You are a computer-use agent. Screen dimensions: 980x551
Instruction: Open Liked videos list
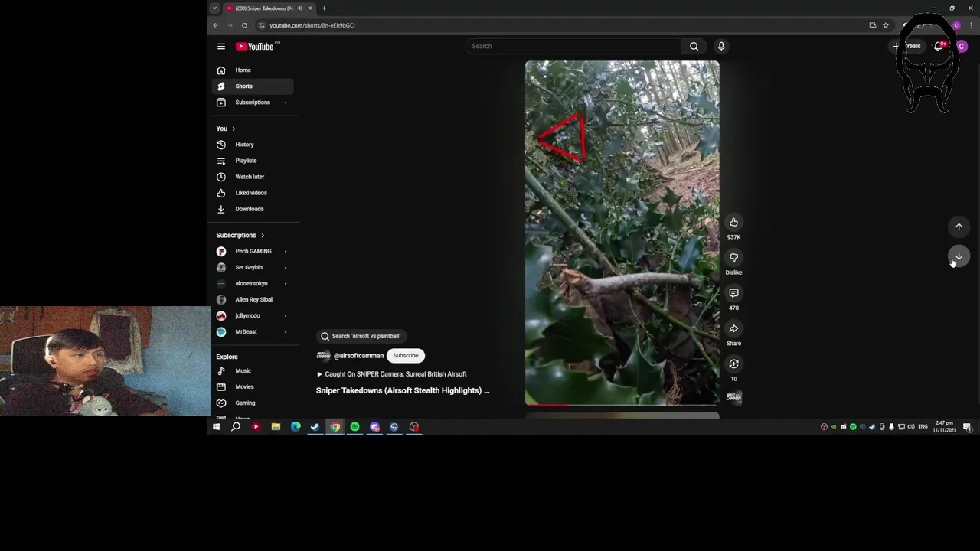coord(253,193)
